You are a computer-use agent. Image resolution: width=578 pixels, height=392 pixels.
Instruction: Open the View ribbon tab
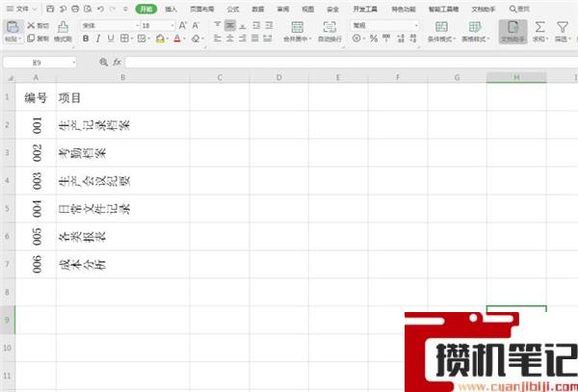tap(308, 9)
